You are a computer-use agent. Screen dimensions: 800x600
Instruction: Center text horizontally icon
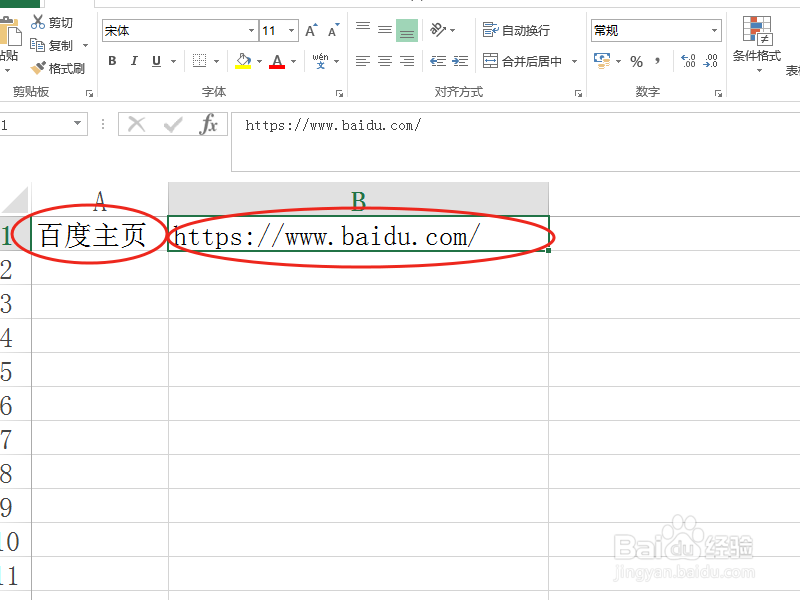(385, 61)
